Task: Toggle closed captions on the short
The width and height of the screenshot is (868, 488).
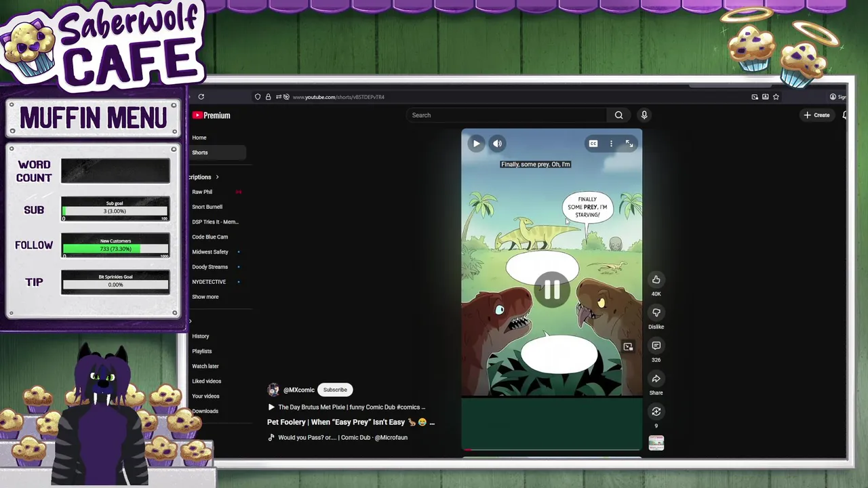Action: [x=593, y=143]
